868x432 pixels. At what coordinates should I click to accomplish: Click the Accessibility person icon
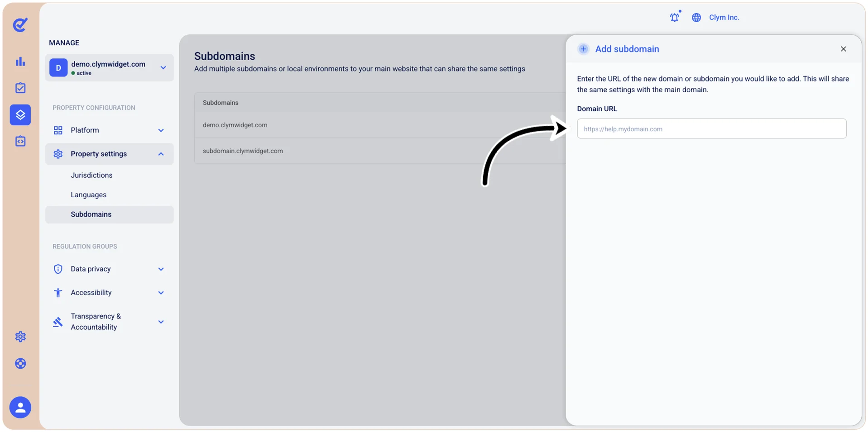[58, 293]
